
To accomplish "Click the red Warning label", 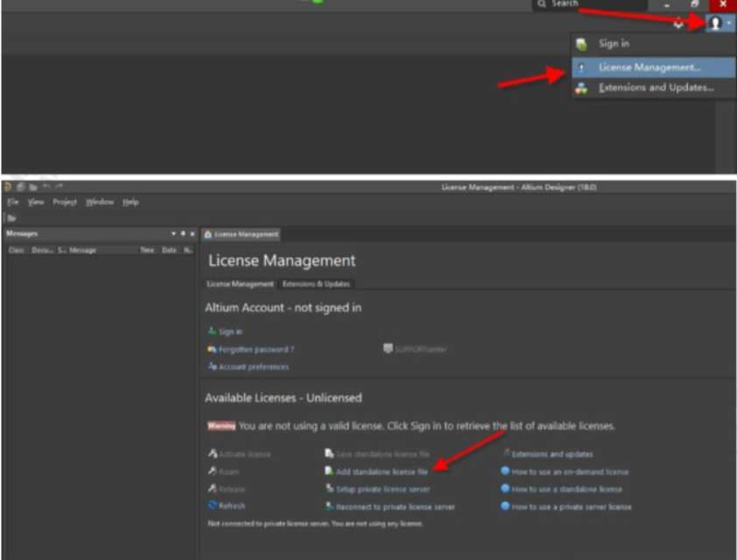I will tap(221, 425).
